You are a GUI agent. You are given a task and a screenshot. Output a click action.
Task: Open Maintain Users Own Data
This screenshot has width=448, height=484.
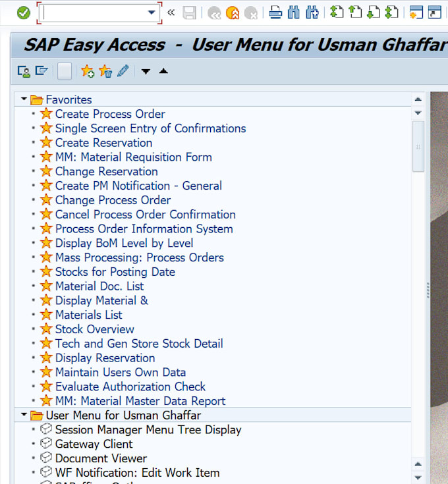(x=121, y=372)
